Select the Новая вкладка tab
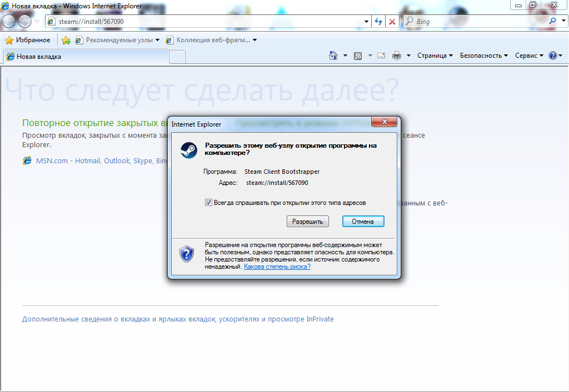 (86, 57)
